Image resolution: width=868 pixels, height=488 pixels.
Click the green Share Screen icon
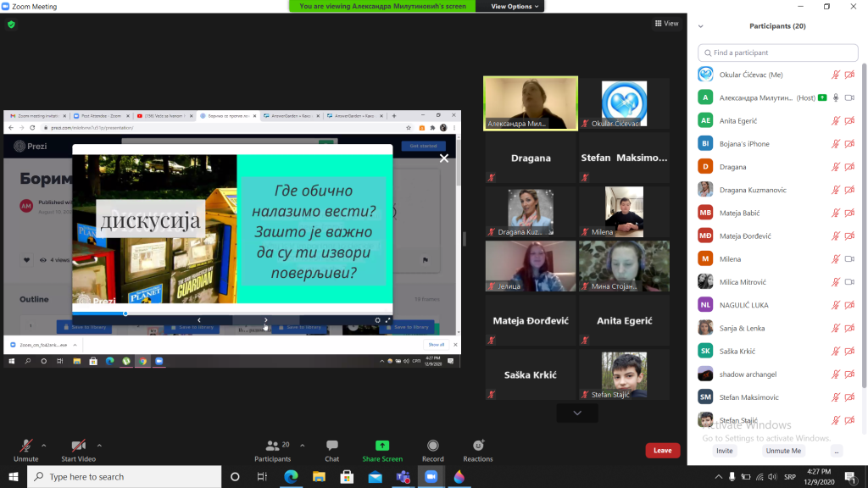pos(381,446)
